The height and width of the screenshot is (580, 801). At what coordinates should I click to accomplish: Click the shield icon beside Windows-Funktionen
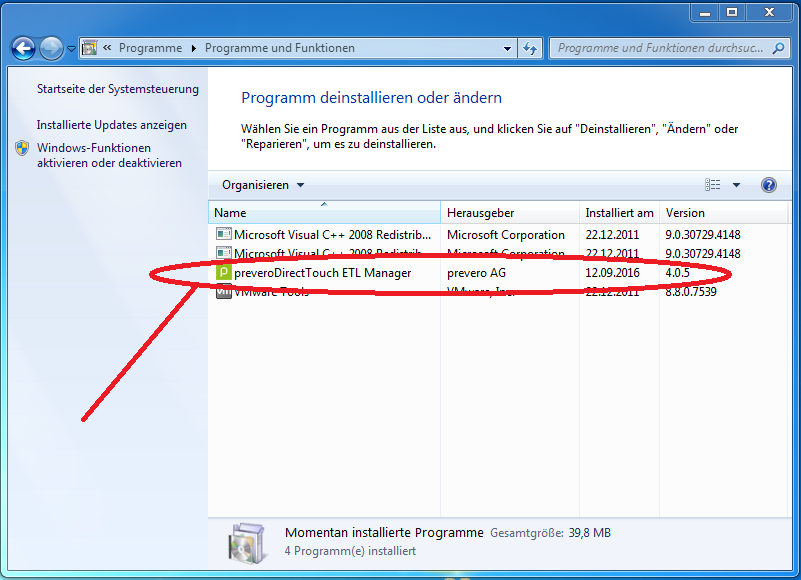22,148
